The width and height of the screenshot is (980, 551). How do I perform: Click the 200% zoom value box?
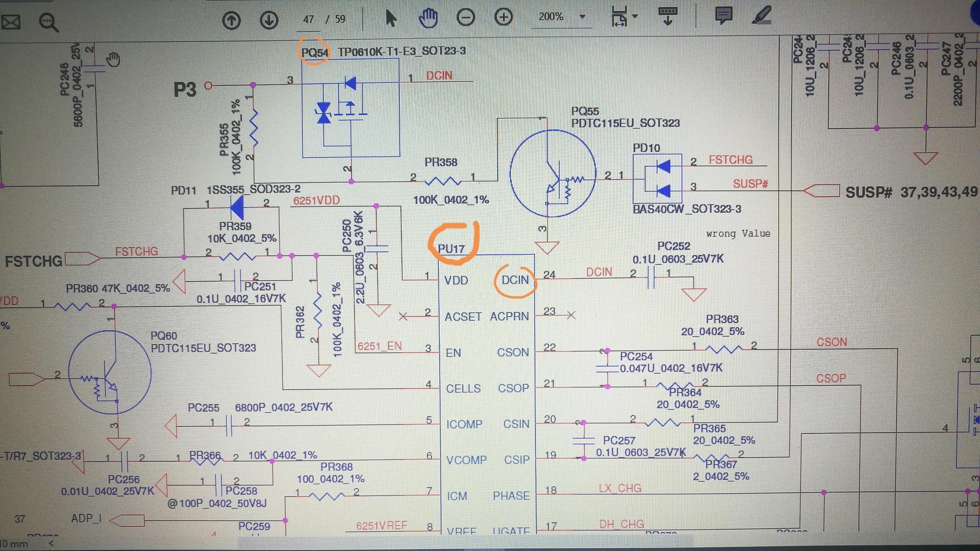(x=551, y=17)
